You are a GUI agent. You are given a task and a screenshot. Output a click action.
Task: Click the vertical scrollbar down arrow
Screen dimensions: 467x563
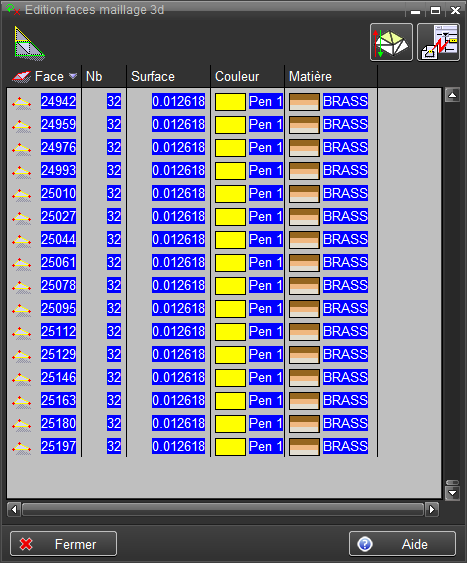click(452, 493)
